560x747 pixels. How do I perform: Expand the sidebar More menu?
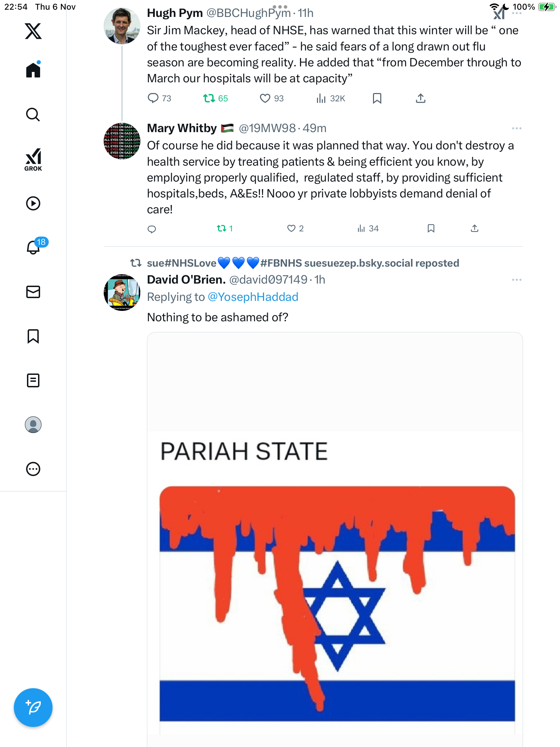tap(33, 469)
